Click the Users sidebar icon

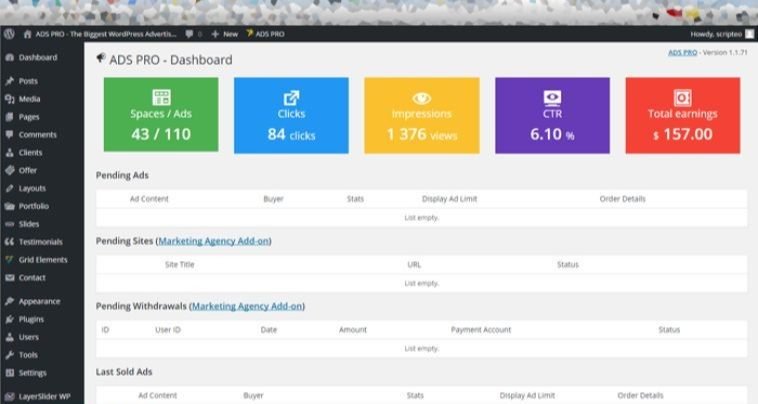[x=10, y=337]
